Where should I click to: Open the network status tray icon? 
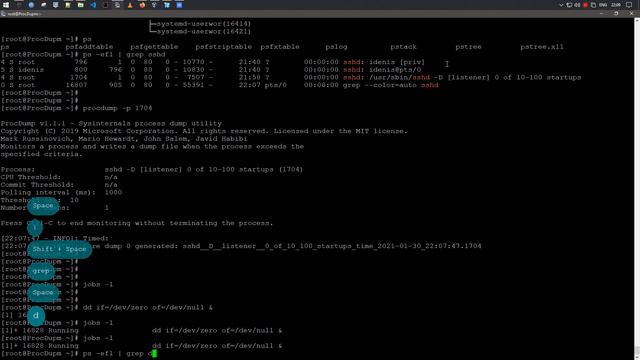tap(569, 5)
